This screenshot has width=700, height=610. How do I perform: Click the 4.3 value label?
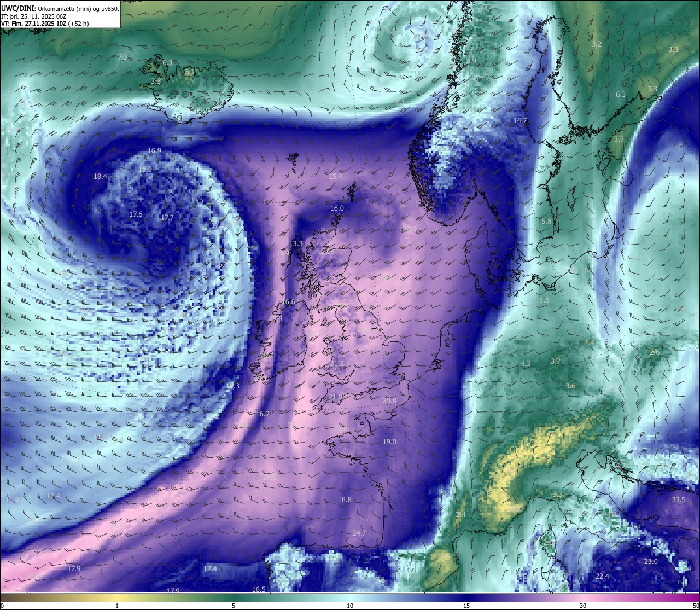[x=526, y=363]
